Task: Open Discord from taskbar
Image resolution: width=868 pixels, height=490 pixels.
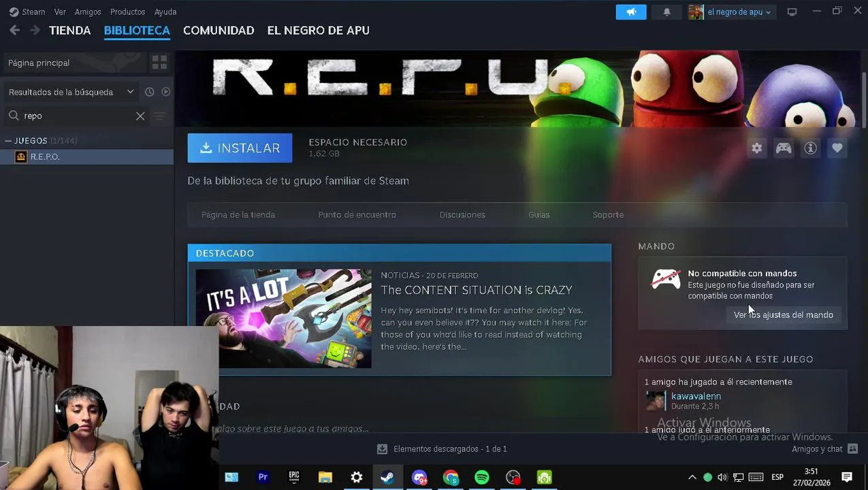Action: point(419,478)
